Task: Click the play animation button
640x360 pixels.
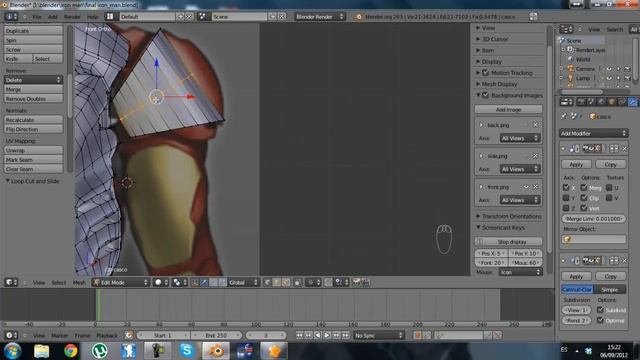Action: 327,335
